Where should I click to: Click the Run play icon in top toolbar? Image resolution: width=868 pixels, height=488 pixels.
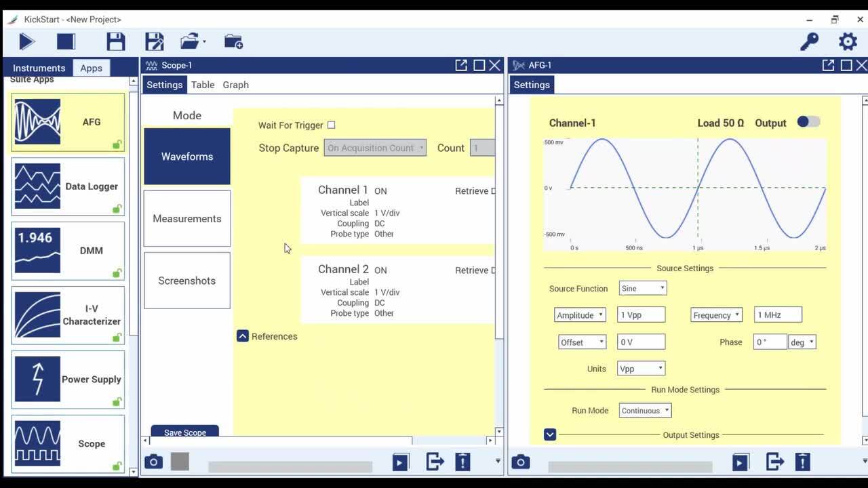(27, 42)
